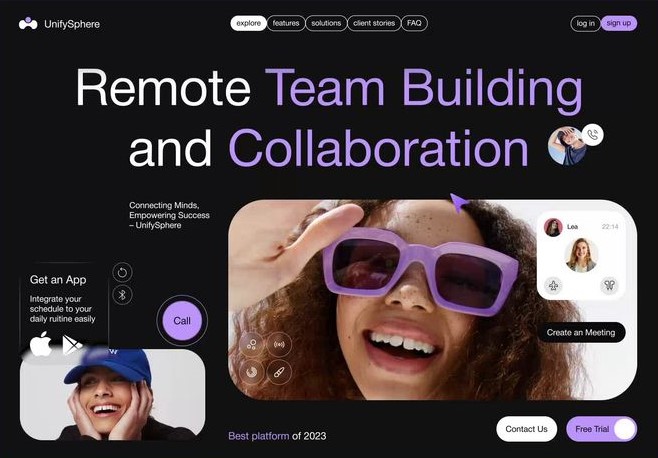Open the client stories nav tab
The image size is (658, 458).
374,24
